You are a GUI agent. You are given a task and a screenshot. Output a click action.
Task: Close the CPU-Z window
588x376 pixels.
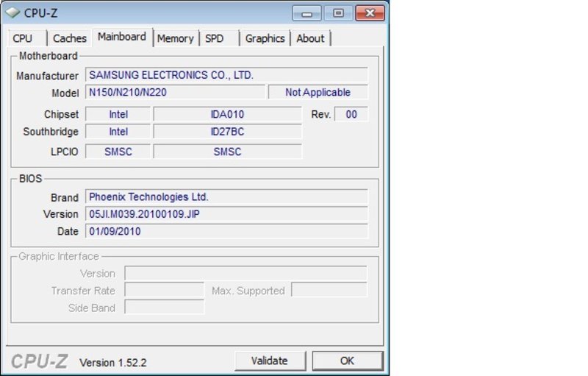coord(370,13)
